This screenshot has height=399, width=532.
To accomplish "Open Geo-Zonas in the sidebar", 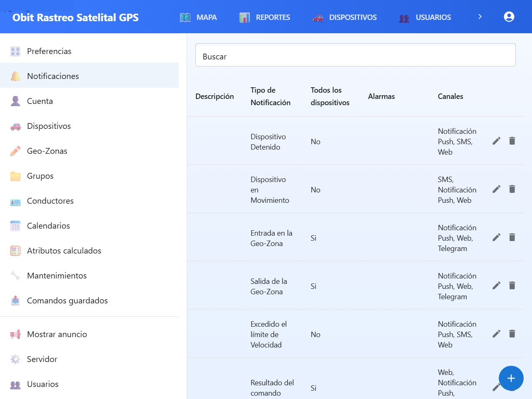I will [x=89, y=151].
